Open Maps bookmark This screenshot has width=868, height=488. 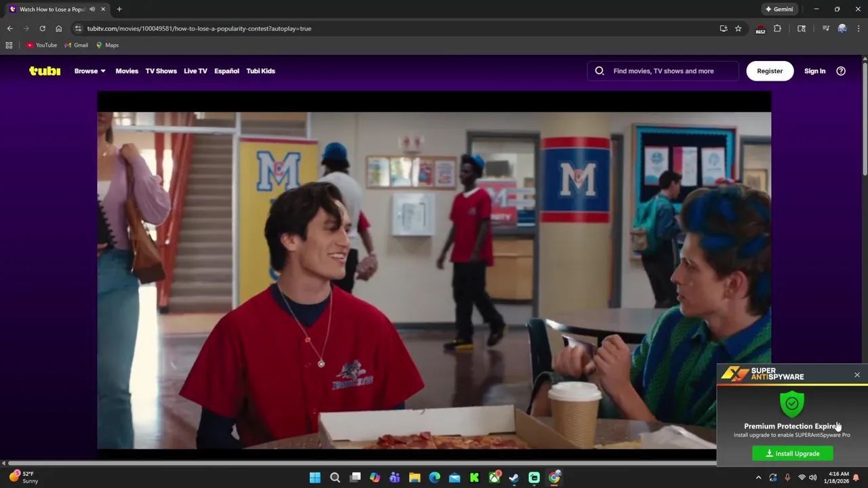107,45
